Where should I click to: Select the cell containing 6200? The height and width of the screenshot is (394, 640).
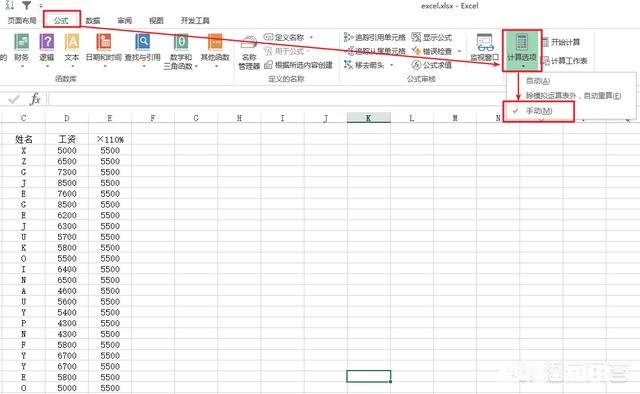67,215
